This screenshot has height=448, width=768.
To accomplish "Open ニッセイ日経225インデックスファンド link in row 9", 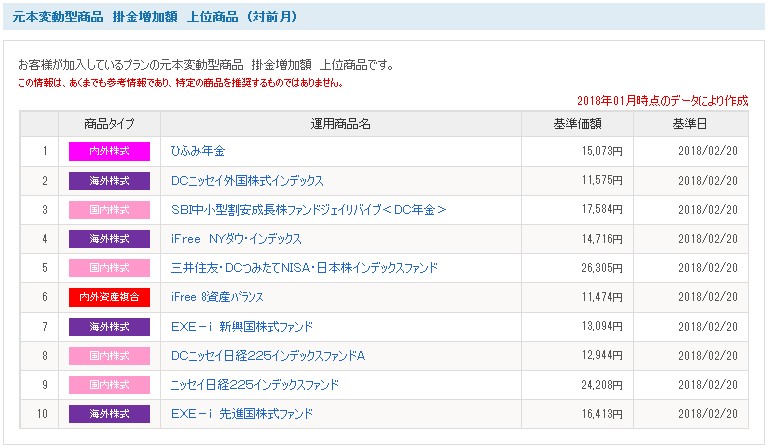I will coord(255,385).
